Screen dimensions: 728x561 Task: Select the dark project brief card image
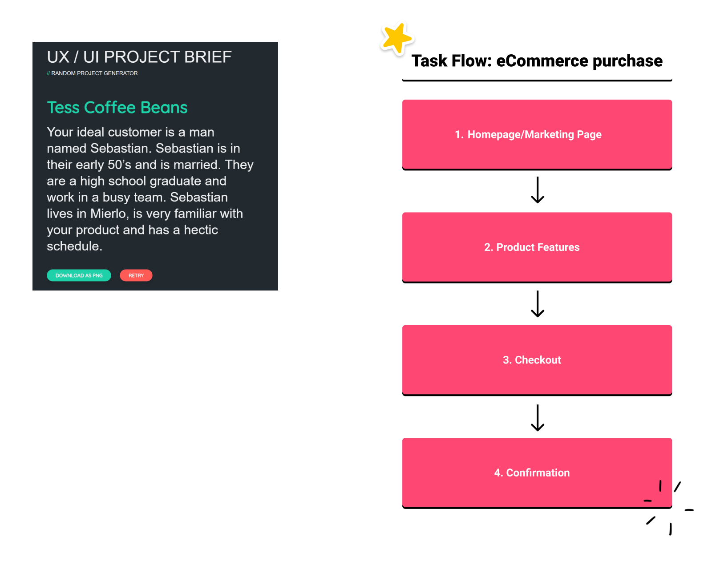[155, 166]
